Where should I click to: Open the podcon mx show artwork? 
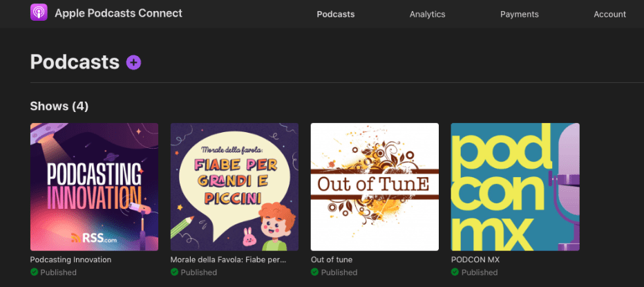click(x=515, y=187)
